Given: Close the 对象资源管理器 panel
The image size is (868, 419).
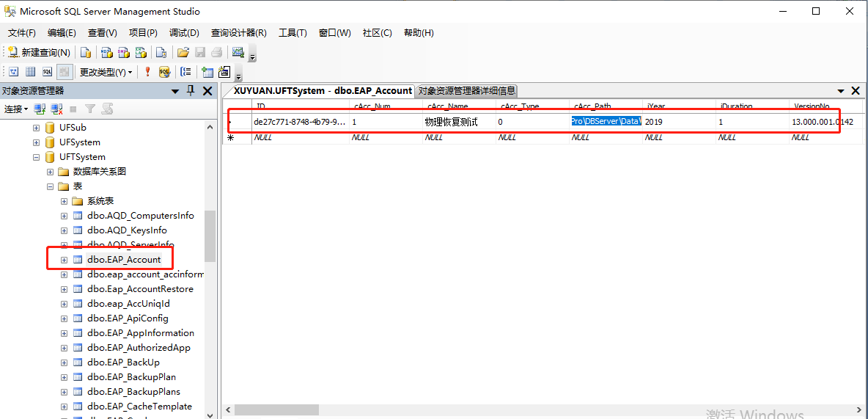Looking at the screenshot, I should click(x=207, y=91).
